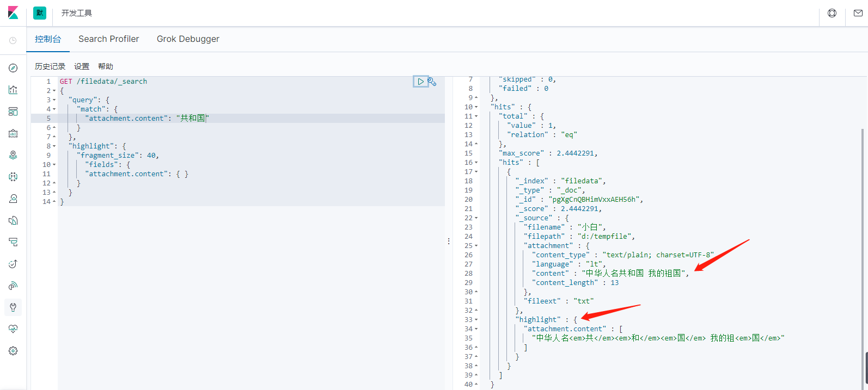Image resolution: width=868 pixels, height=390 pixels.
Task: Collapse response "hits" array at line 16
Action: (x=476, y=163)
